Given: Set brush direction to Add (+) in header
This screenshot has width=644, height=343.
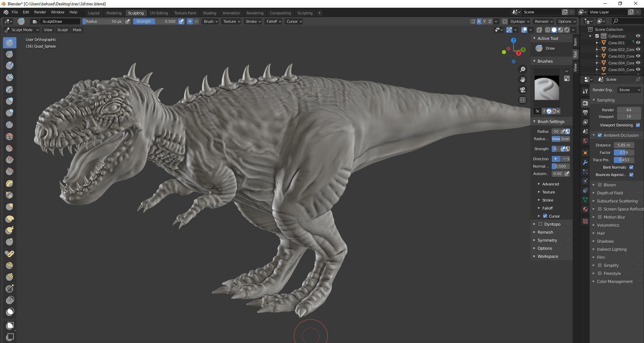Looking at the screenshot, I should (190, 21).
